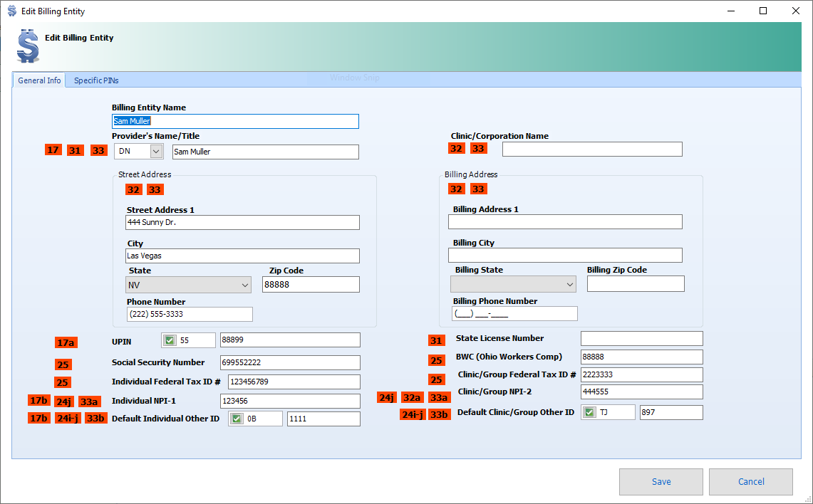Switch to the Specific PINs tab

[x=95, y=80]
